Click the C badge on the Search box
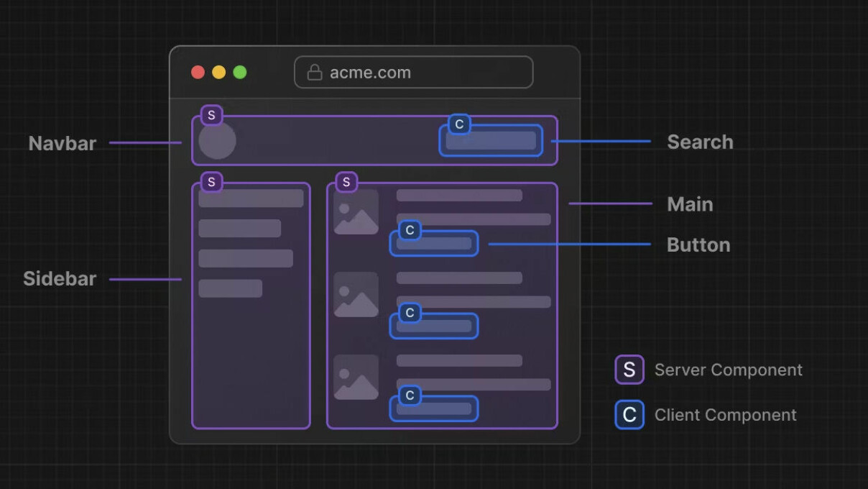This screenshot has width=868, height=489. coord(459,124)
